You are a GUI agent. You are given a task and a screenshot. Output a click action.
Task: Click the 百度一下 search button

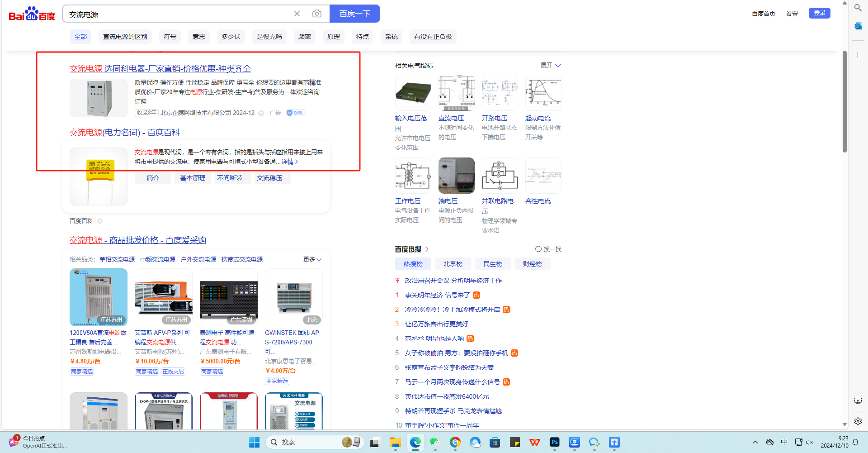pos(354,14)
